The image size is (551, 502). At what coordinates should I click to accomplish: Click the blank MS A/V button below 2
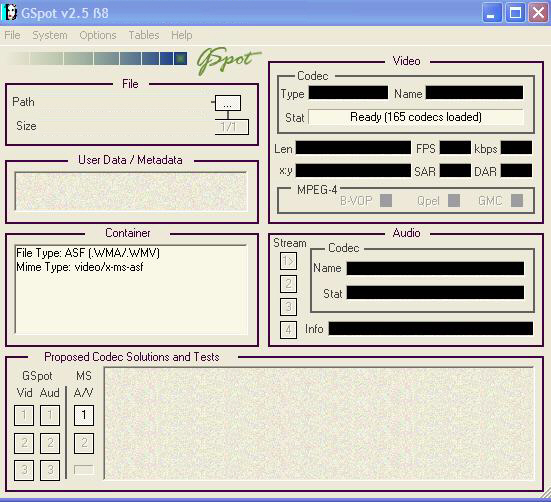pyautogui.click(x=84, y=470)
